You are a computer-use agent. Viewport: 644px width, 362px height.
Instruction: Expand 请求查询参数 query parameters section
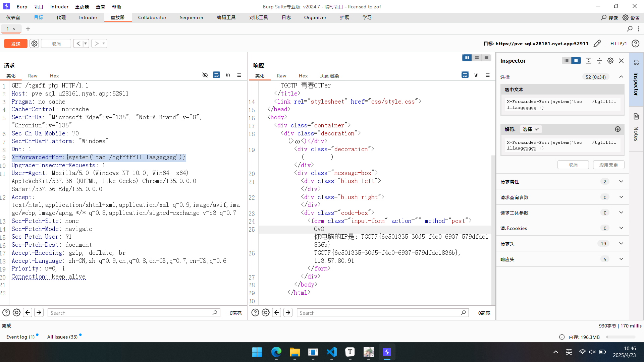tap(562, 197)
